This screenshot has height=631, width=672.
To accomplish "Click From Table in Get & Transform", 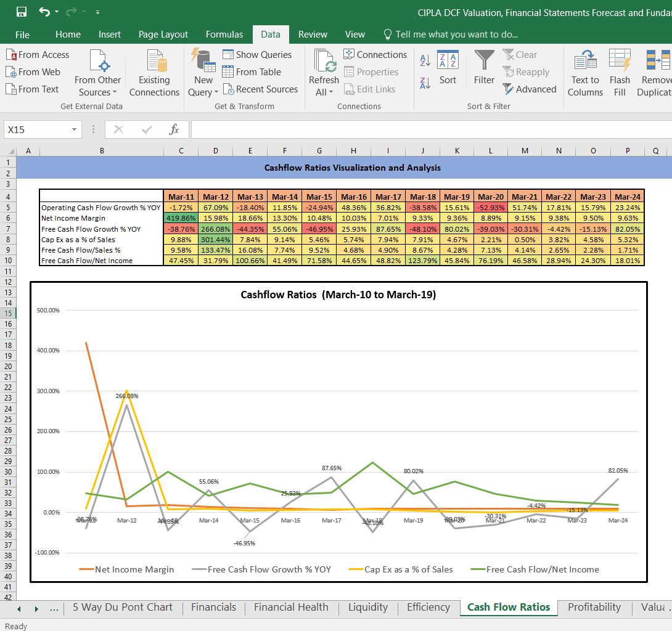I will [252, 72].
